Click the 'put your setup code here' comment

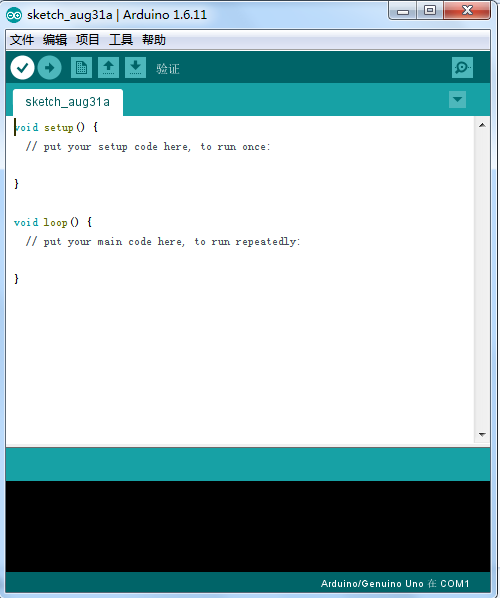click(148, 147)
